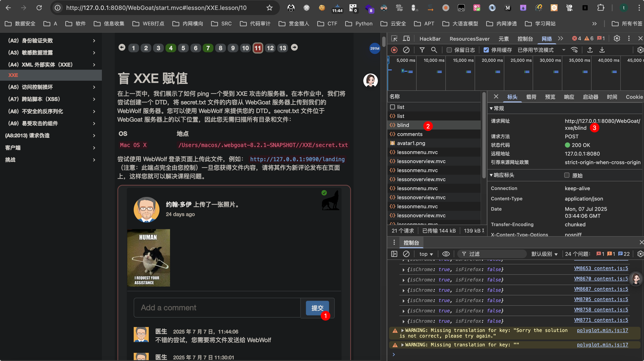Expand the A2 identity failure menu

51,40
